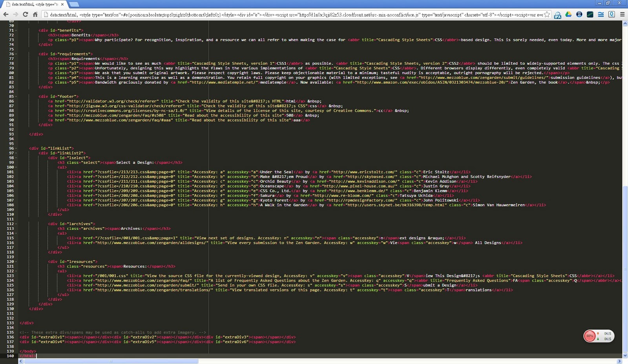Click 'Simon Van Hauwermeiren' in line 108
Image resolution: width=628 pixels, height=364 pixels.
(x=498, y=205)
